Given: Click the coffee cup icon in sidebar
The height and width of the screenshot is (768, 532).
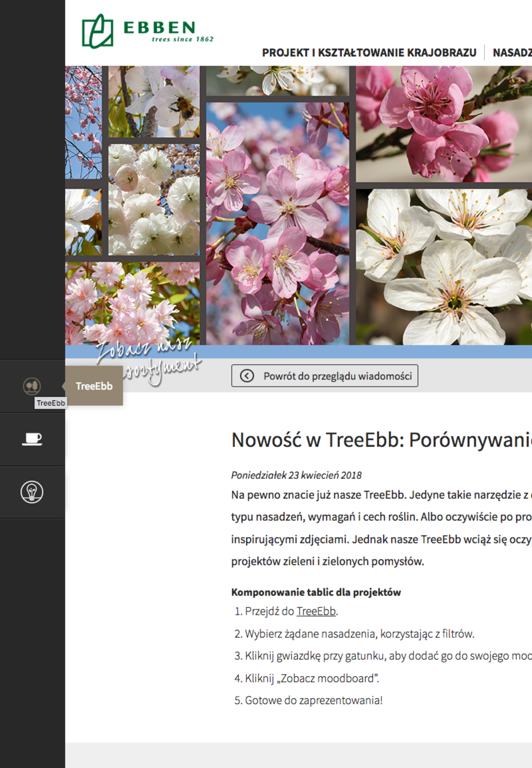Looking at the screenshot, I should pos(32,439).
